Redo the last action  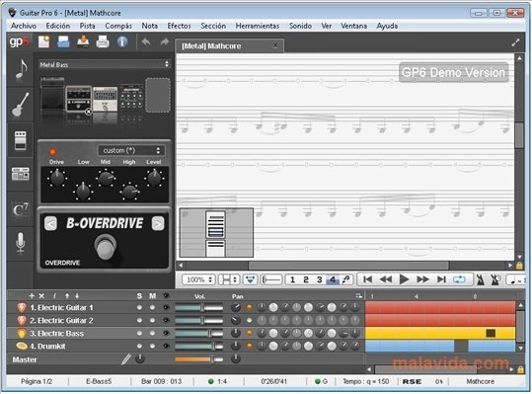point(165,42)
